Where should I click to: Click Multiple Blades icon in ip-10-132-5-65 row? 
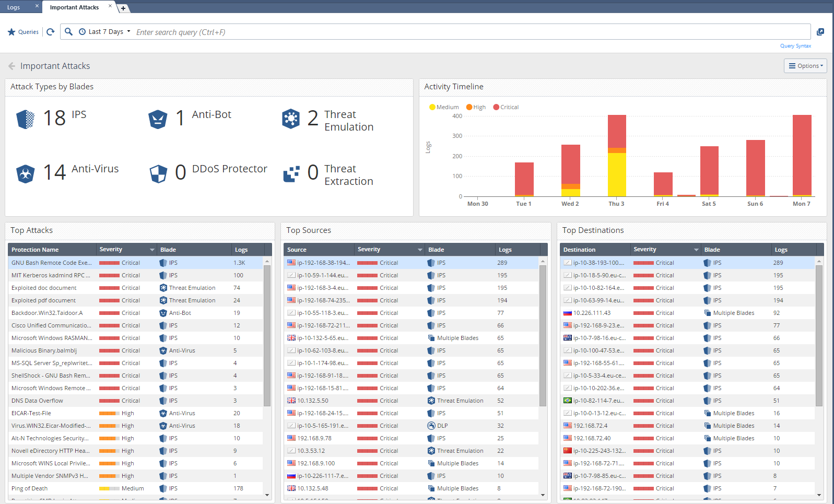pos(431,338)
